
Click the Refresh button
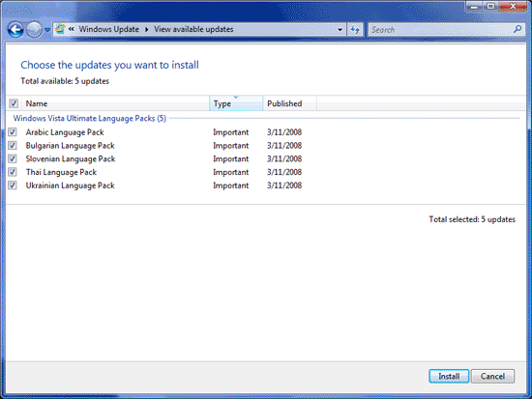pos(355,30)
